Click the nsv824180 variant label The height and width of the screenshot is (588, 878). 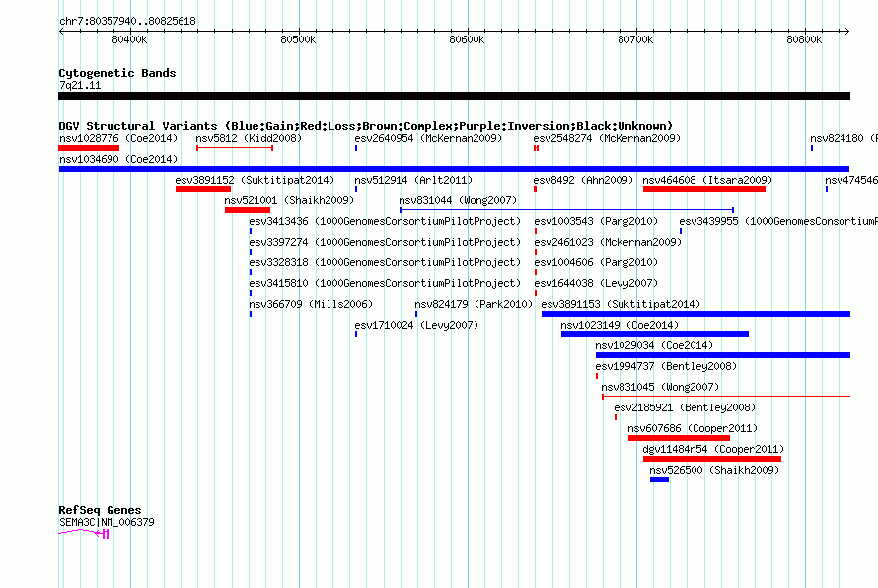click(843, 138)
